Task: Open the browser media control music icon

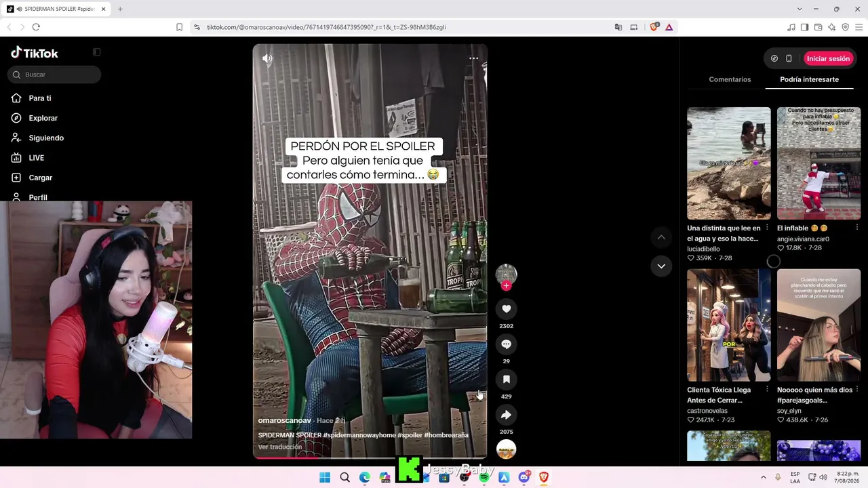Action: point(791,27)
